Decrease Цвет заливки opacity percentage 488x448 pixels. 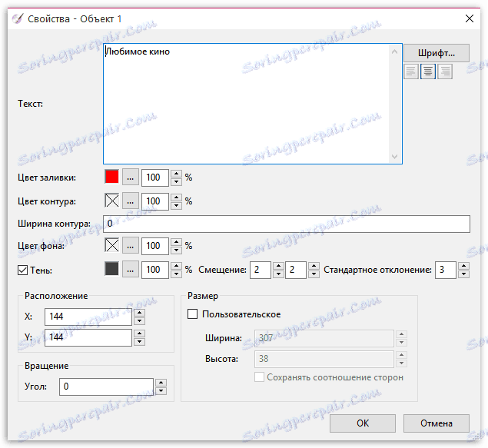[x=177, y=181]
